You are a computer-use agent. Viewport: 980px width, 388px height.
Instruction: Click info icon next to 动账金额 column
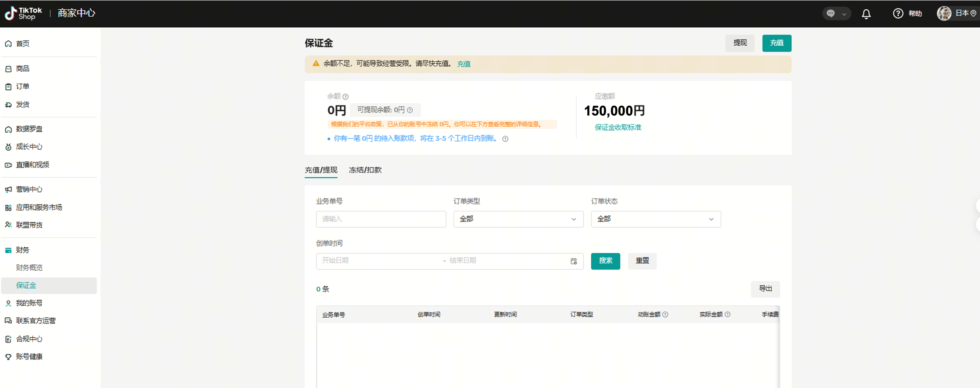(x=665, y=315)
